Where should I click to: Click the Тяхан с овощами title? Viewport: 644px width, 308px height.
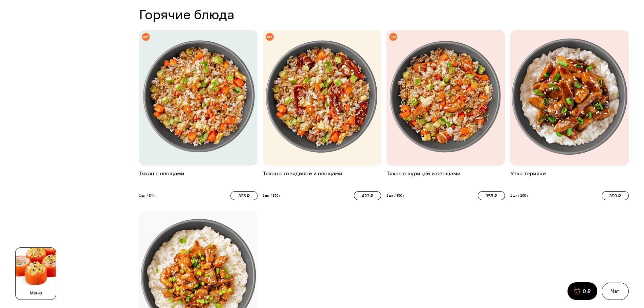click(162, 174)
